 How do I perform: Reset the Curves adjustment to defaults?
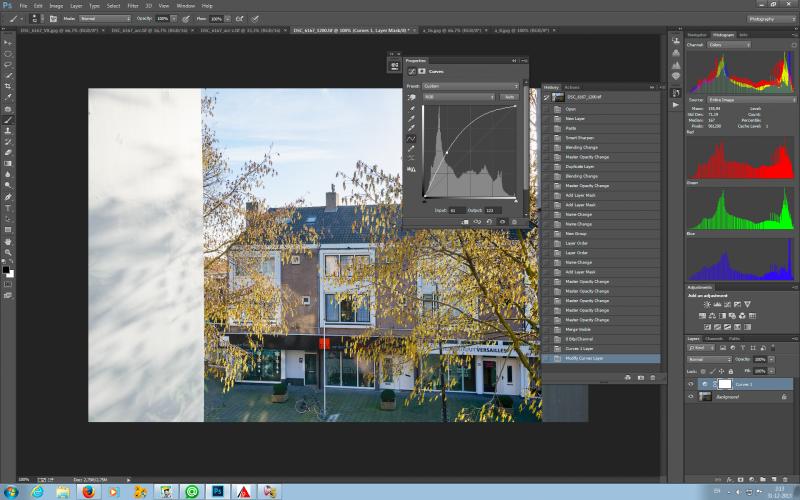pyautogui.click(x=489, y=222)
